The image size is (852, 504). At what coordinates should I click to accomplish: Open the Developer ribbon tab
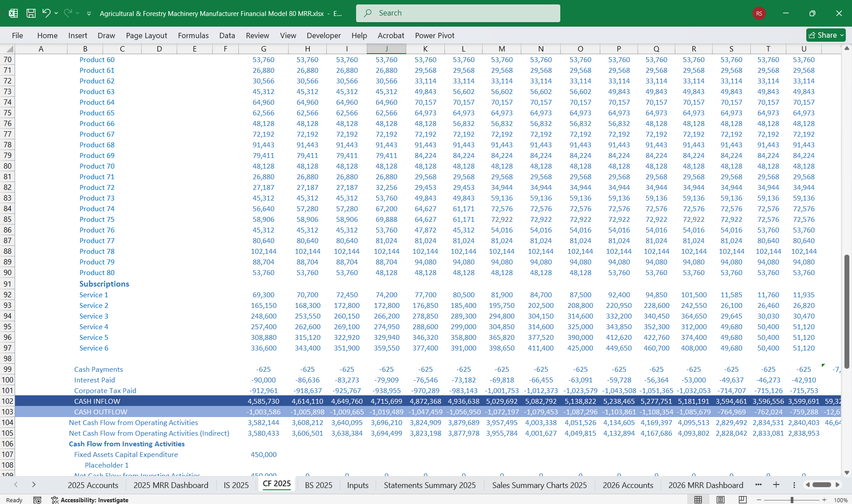point(324,35)
